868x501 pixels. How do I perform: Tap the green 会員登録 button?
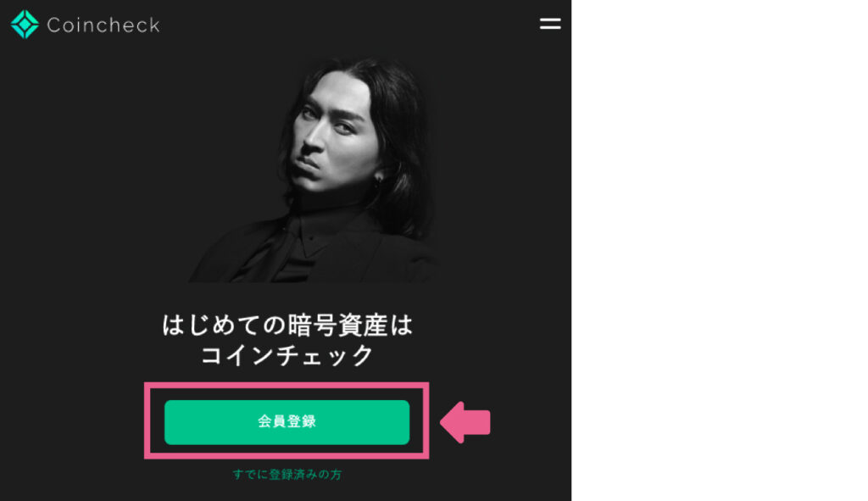(x=287, y=422)
